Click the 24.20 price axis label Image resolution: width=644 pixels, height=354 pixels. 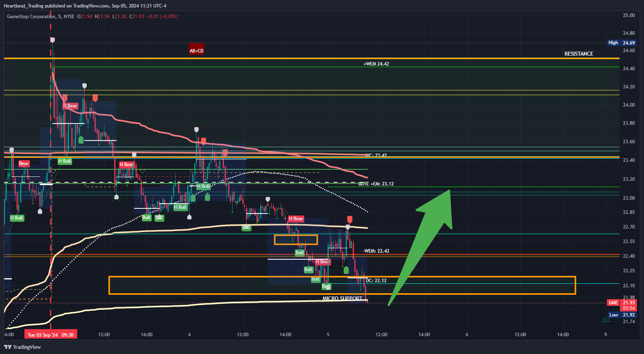(x=629, y=87)
